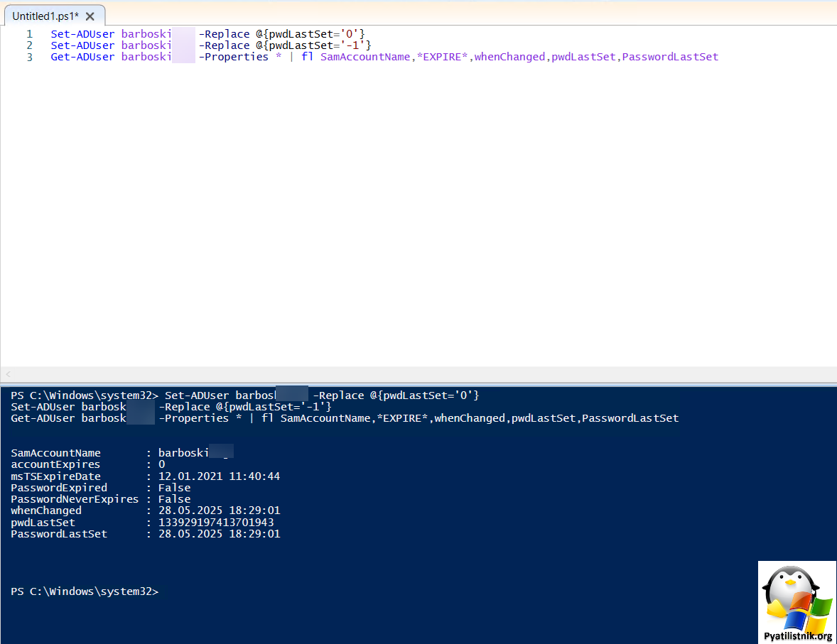Click -Properties parameter in editor line 3

click(x=233, y=57)
